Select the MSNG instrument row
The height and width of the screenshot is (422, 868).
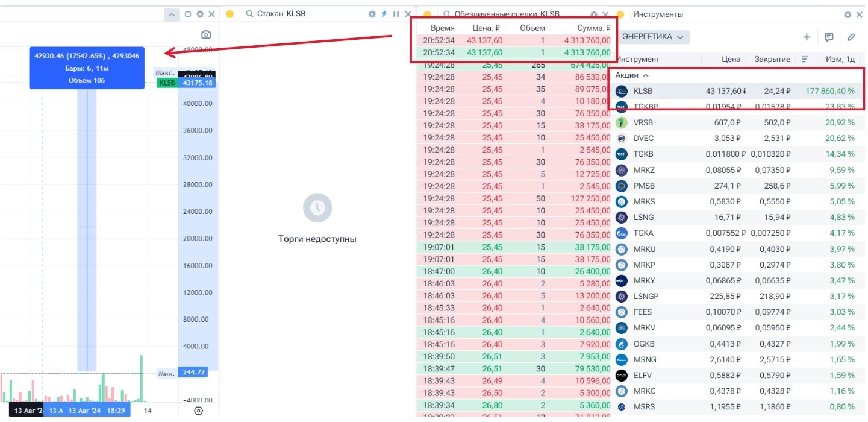coord(738,359)
